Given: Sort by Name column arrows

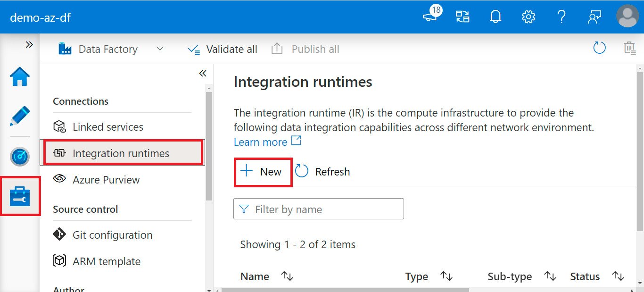Looking at the screenshot, I should [287, 276].
